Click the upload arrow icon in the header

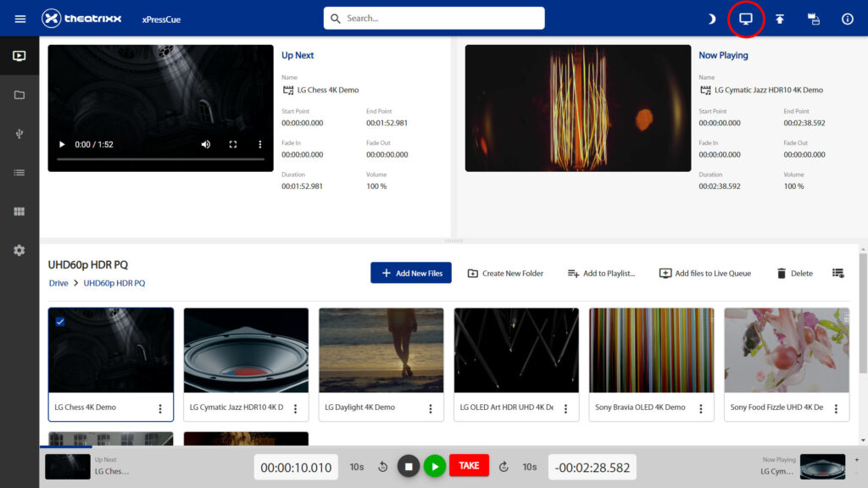click(x=780, y=19)
